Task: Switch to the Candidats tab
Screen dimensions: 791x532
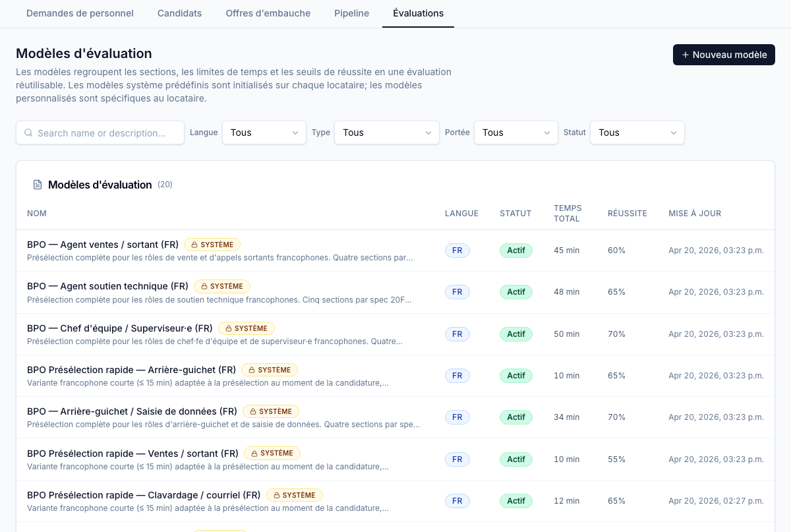Action: (x=179, y=13)
